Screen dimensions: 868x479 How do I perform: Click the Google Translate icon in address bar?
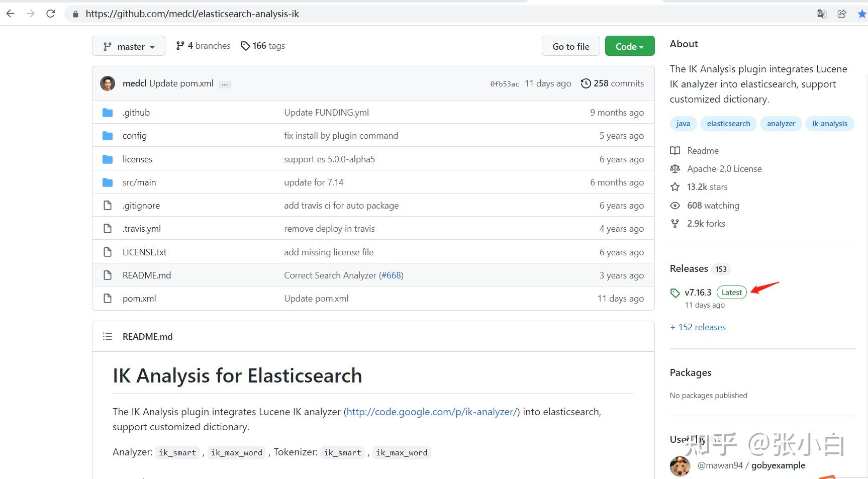(822, 14)
